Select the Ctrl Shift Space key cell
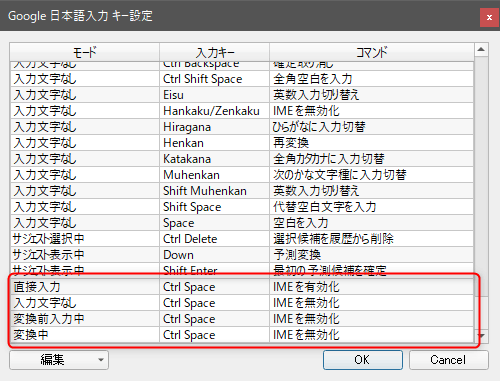Viewport: 500px width, 381px height. pyautogui.click(x=214, y=79)
